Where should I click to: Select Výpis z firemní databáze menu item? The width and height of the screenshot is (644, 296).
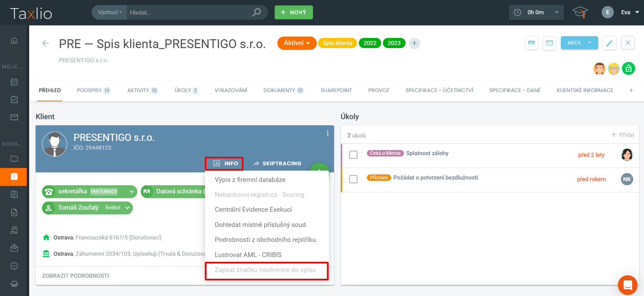[x=267, y=180]
